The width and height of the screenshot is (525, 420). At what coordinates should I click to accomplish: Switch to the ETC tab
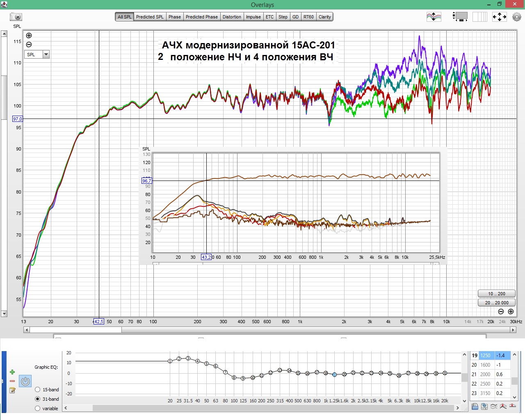coord(269,17)
